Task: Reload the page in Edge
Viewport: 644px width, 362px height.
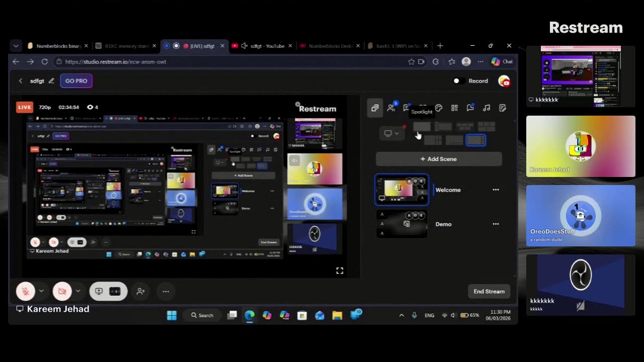Action: (45, 61)
